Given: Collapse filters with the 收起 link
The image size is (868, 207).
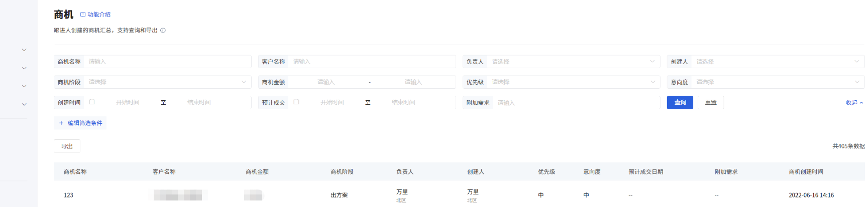Looking at the screenshot, I should [x=854, y=103].
